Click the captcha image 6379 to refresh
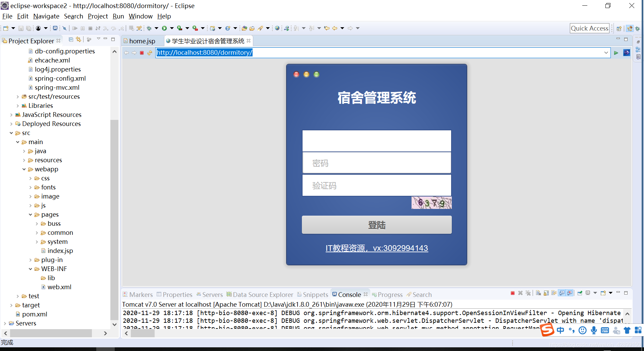The height and width of the screenshot is (351, 644). pos(431,203)
